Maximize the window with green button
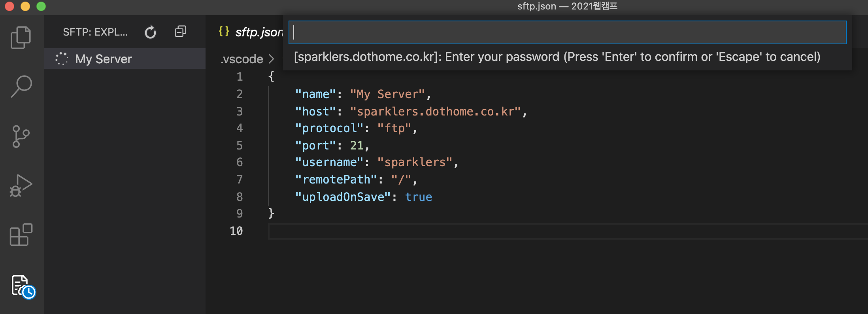The image size is (868, 314). pos(41,6)
